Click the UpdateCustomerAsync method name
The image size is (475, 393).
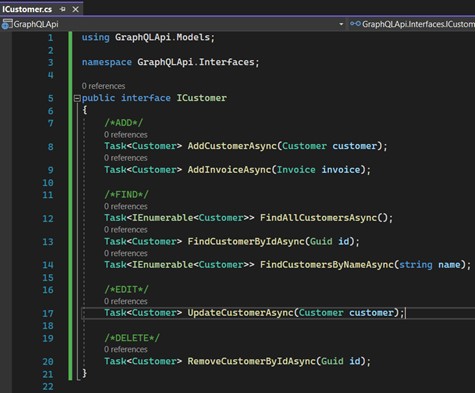[240, 313]
